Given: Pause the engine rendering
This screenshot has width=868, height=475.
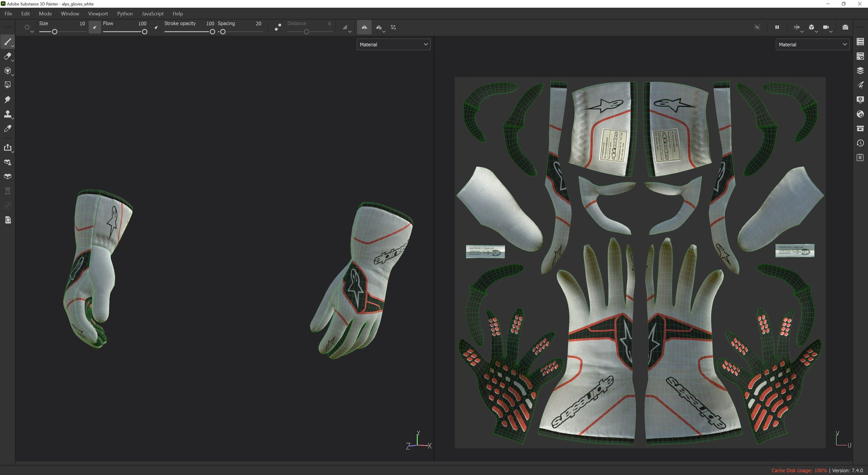Looking at the screenshot, I should tap(777, 27).
